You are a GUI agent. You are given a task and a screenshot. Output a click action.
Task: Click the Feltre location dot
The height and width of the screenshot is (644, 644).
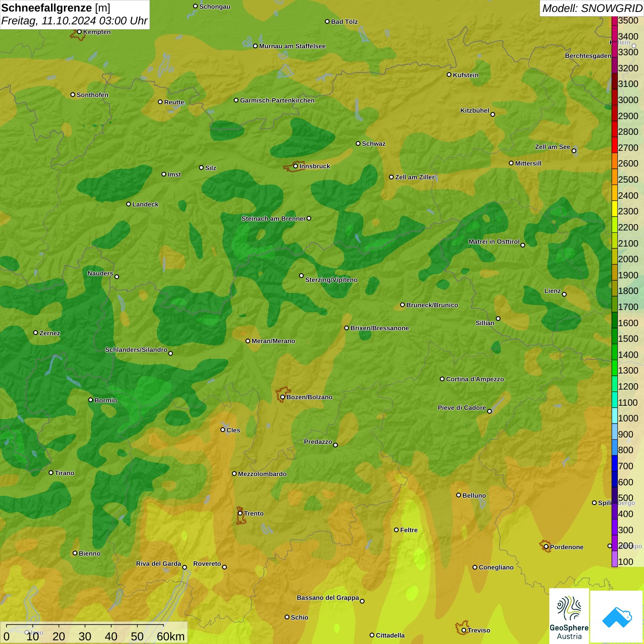[x=396, y=529]
